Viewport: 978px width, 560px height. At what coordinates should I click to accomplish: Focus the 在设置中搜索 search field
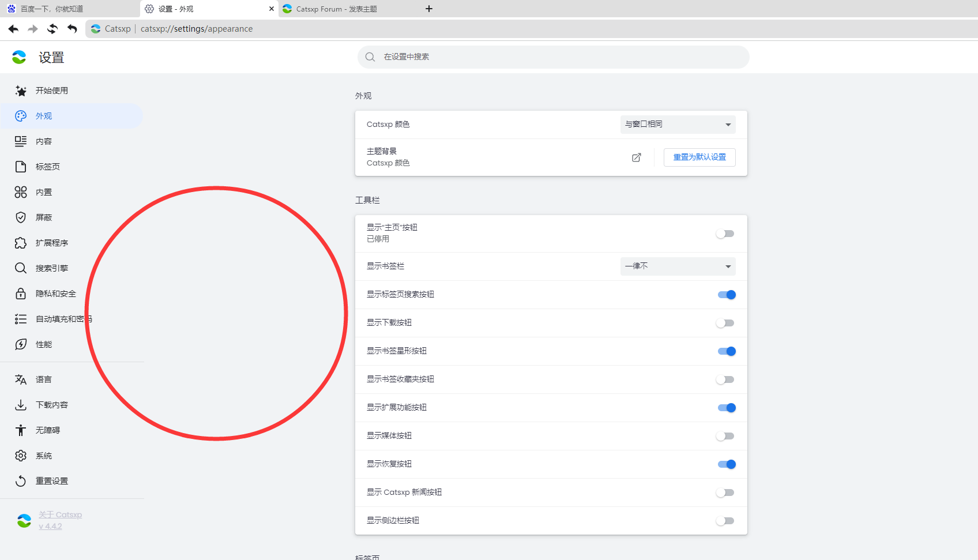[x=554, y=57]
